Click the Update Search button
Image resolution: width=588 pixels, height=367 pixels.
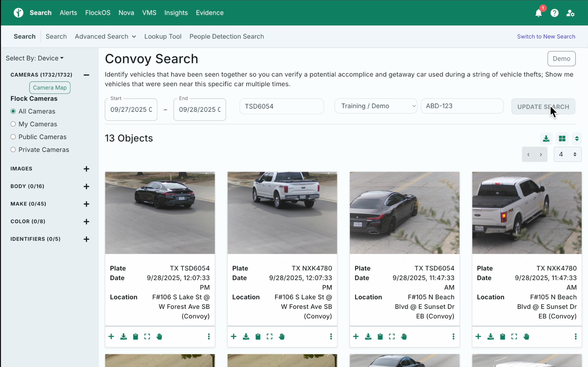point(543,106)
